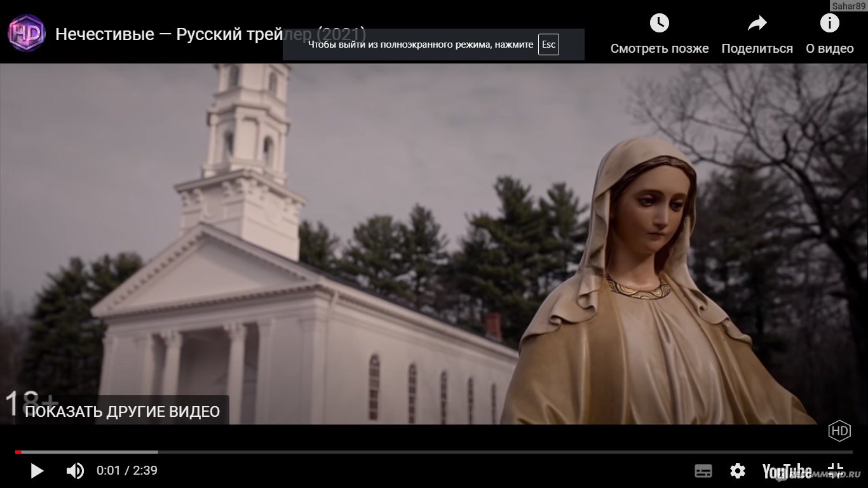
Task: Toggle subtitles on the player
Action: coord(703,471)
